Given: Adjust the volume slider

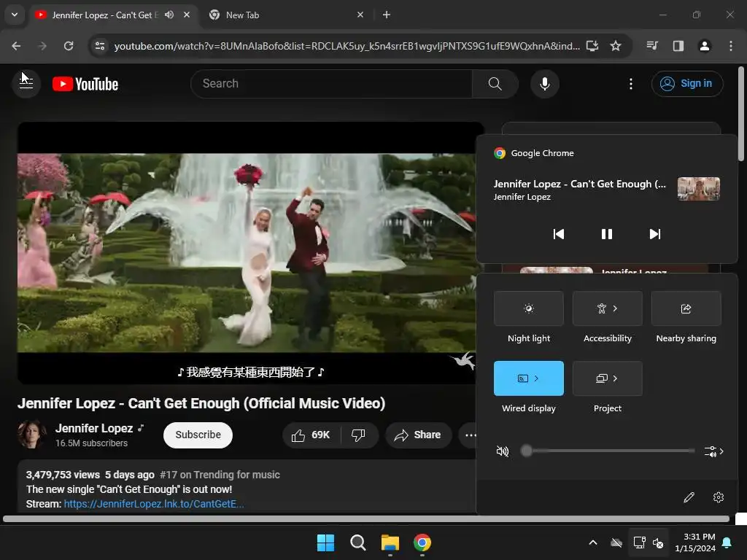Looking at the screenshot, I should click(608, 451).
